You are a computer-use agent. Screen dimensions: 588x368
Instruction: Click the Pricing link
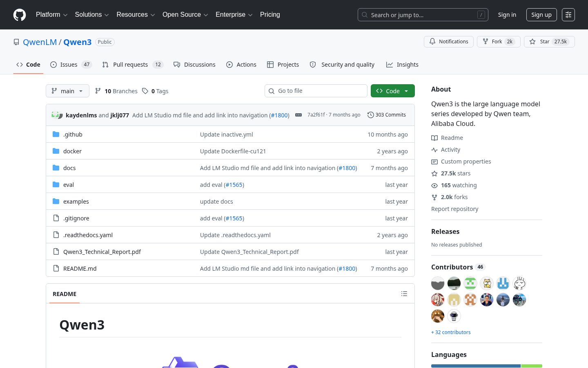click(x=270, y=15)
